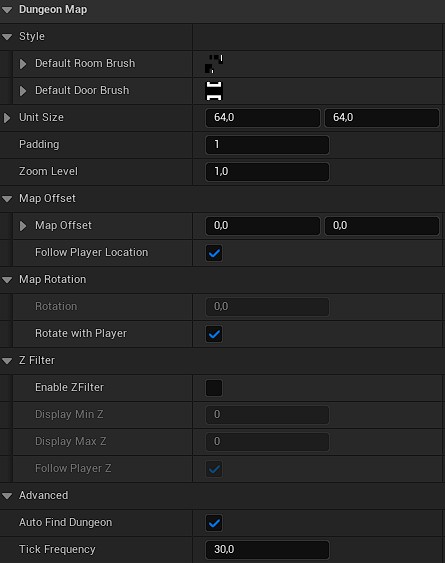Collapse the Dungeon Map category

pos(7,10)
